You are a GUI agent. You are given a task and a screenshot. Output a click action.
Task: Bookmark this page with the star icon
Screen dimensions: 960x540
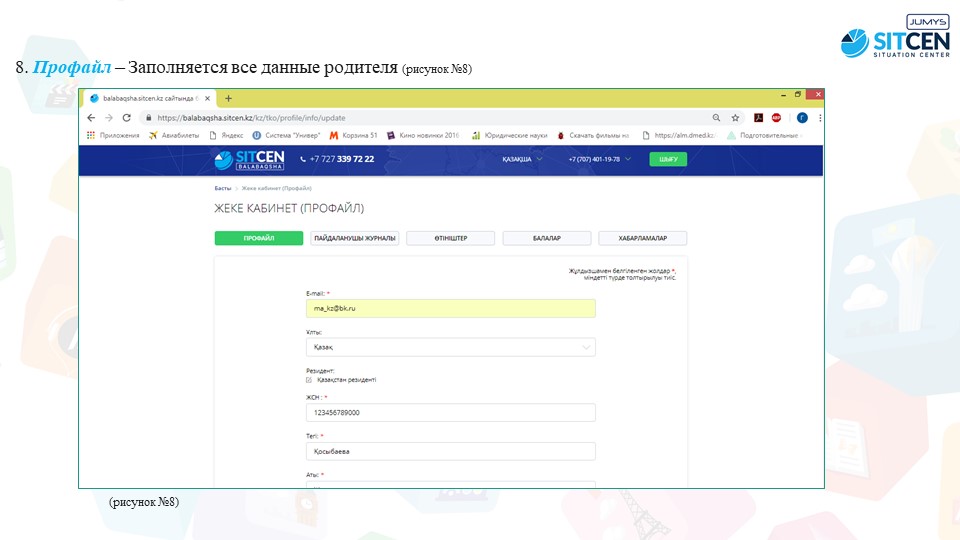point(735,117)
